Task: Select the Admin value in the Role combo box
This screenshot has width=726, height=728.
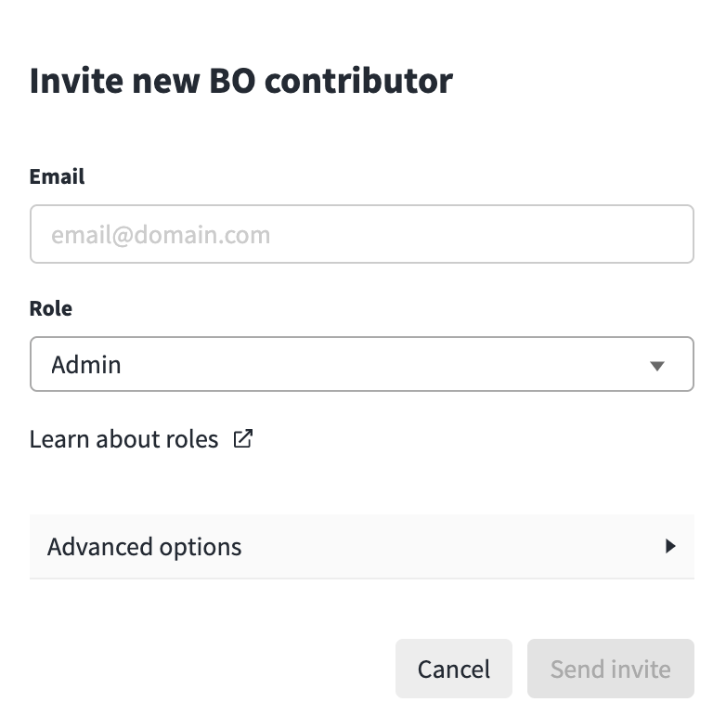Action: coord(86,364)
